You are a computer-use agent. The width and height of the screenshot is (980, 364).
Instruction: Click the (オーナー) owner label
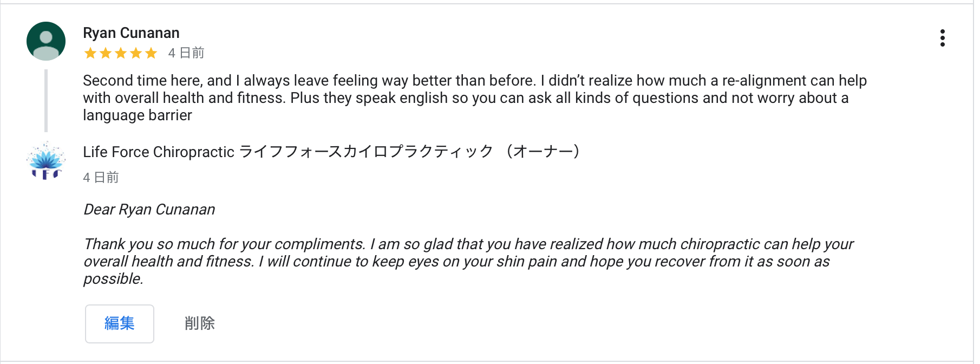[x=543, y=152]
